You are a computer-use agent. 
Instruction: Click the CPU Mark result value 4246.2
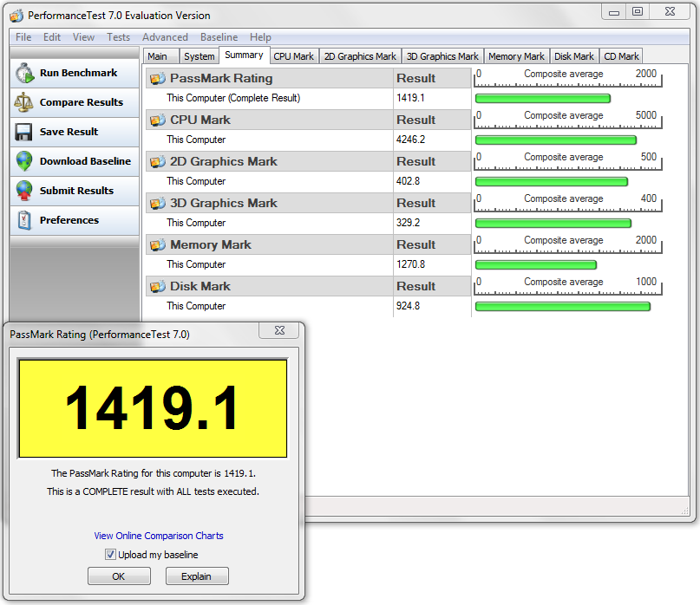click(x=410, y=140)
